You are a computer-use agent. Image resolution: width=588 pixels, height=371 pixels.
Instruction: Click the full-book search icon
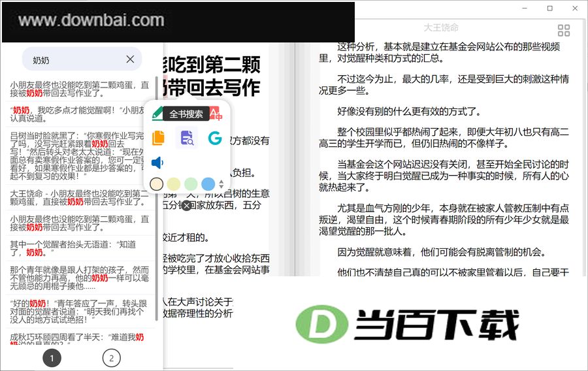coord(187,138)
